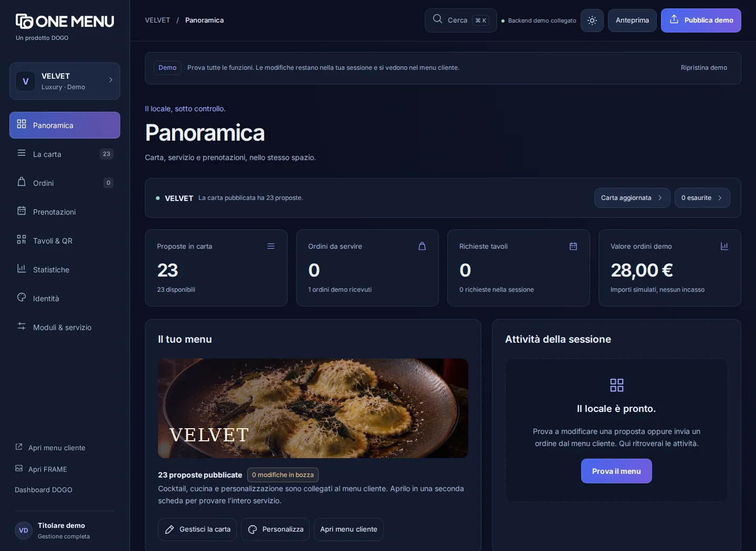Screen dimensions: 756x551
Task: Click the bag icon on Ordini da servire card
Action: 422,246
